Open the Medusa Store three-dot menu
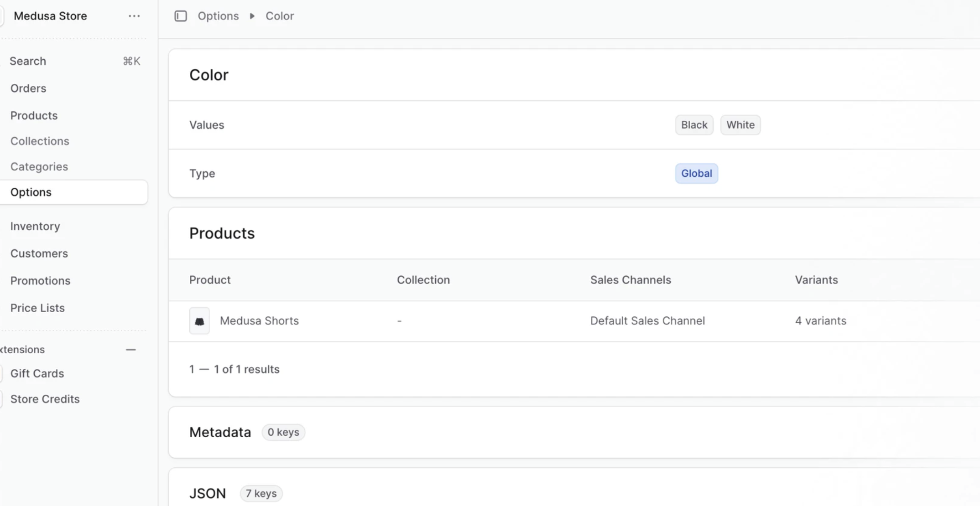The height and width of the screenshot is (506, 980). 134,16
